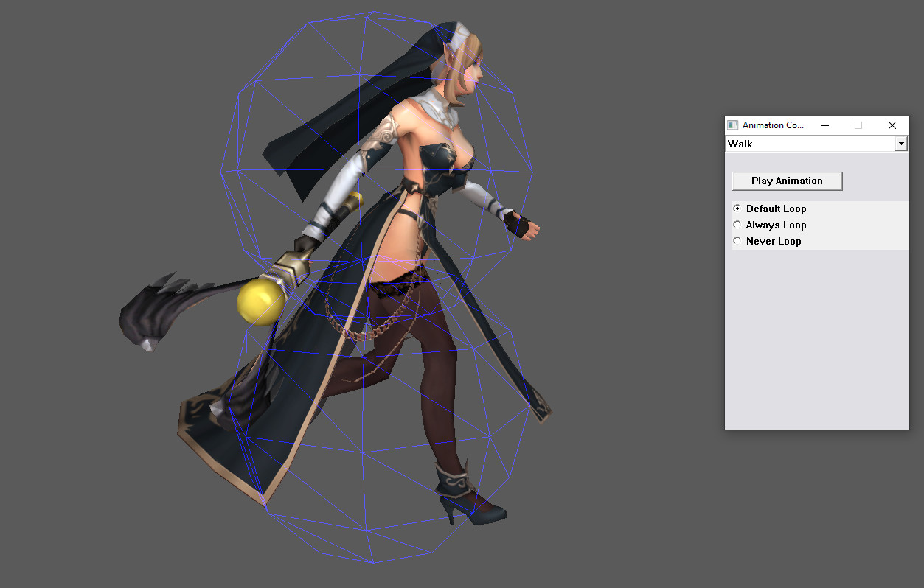This screenshot has width=924, height=588.
Task: Close the Animation Control window
Action: (x=892, y=125)
